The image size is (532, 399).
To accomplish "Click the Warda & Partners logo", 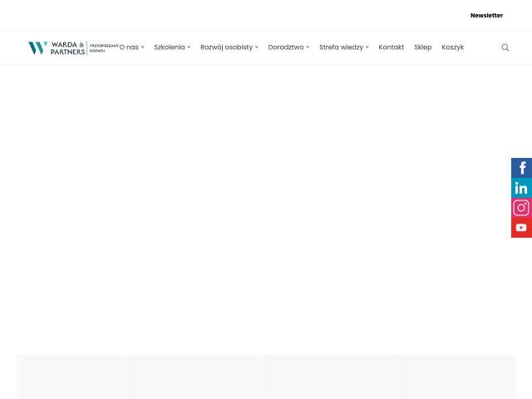I will 73,48.
